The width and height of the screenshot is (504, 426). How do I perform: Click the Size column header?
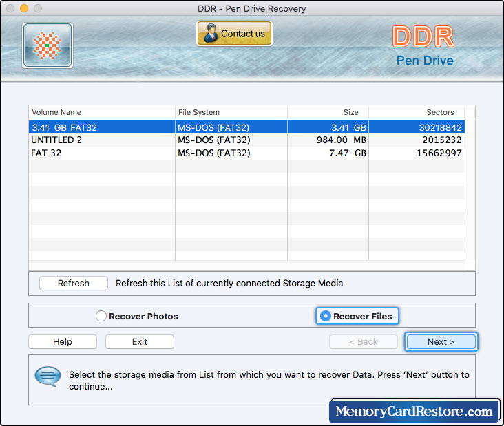tap(328, 112)
